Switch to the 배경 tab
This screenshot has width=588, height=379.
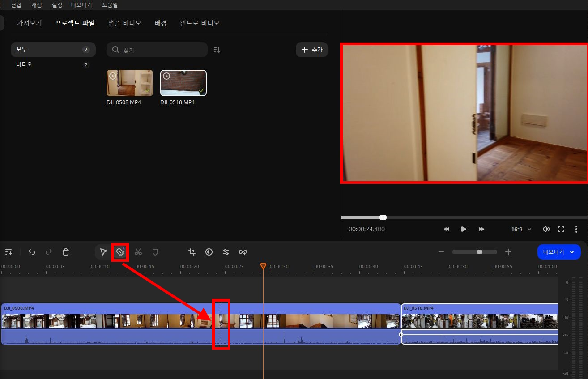tap(161, 23)
